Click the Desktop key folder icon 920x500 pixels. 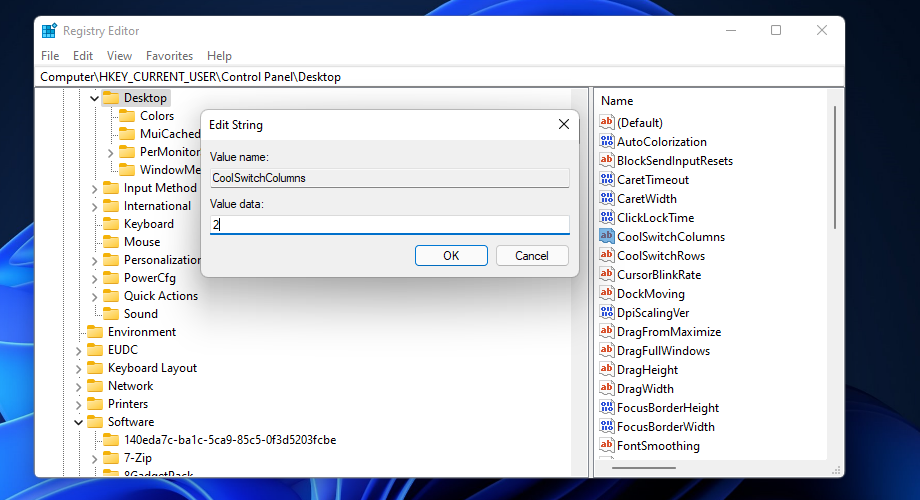111,98
